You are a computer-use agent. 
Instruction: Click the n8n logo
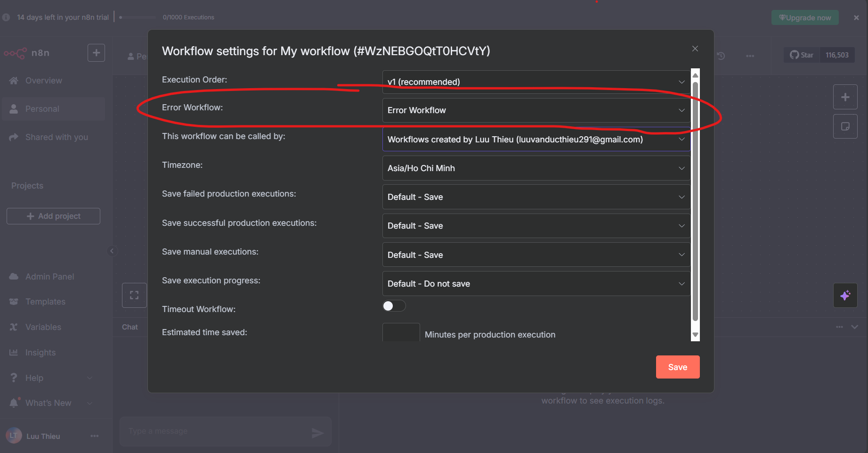coord(27,53)
